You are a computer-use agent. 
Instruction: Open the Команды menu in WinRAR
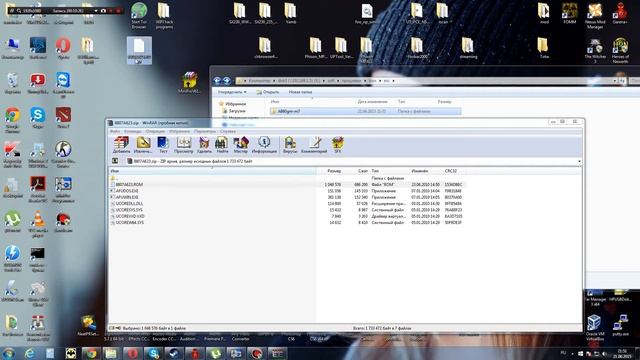133,131
